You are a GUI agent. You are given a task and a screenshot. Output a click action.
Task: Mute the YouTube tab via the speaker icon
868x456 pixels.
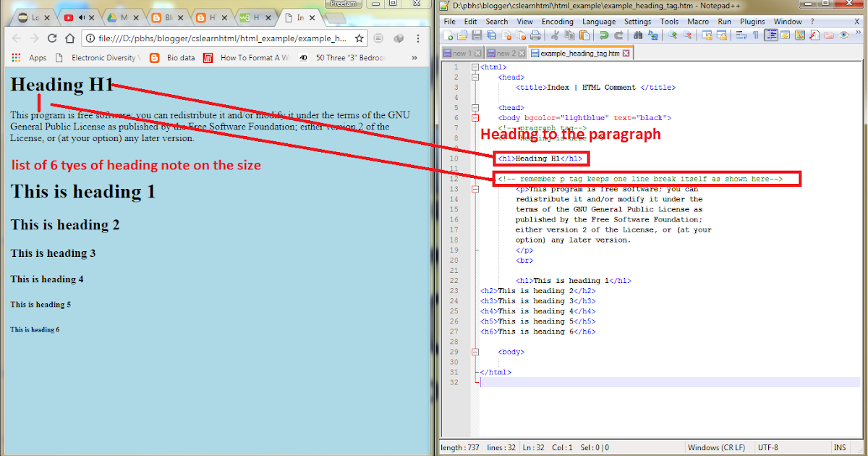point(82,17)
